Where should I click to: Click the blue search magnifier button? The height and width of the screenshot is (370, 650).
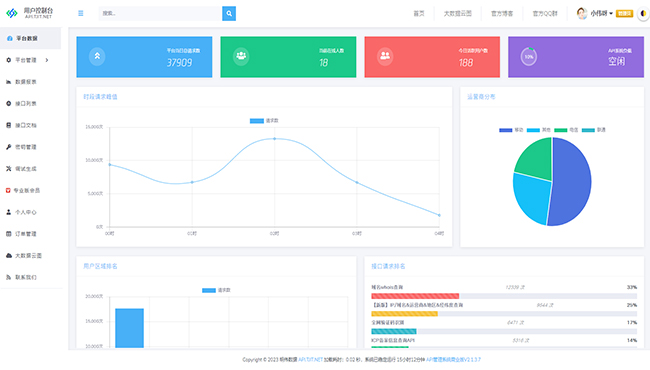(x=229, y=13)
